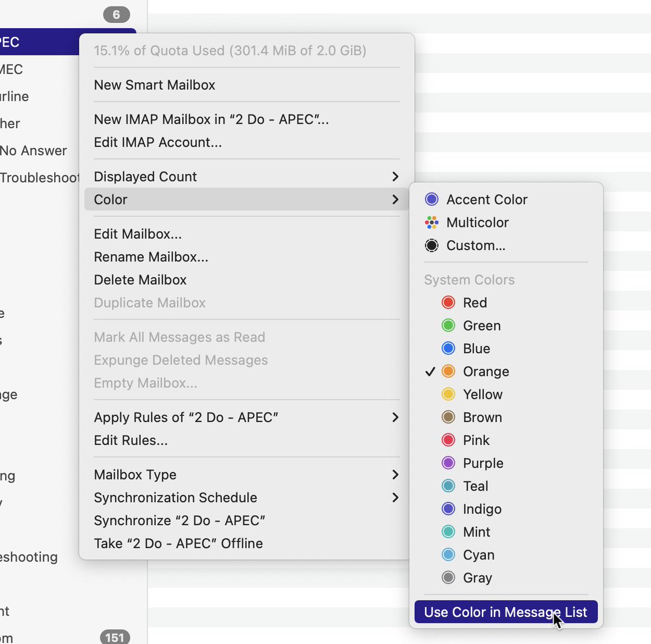The image size is (651, 644).
Task: Click the 151 unread count badge
Action: click(115, 637)
